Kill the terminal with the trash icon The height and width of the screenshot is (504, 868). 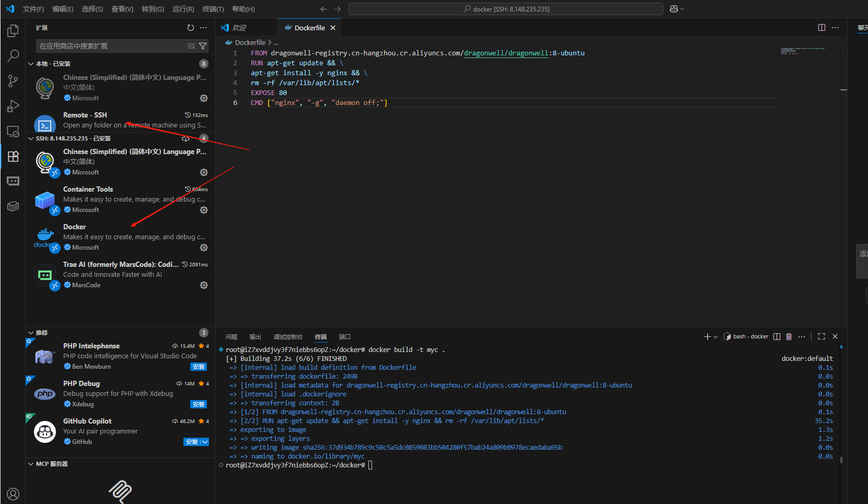pyautogui.click(x=789, y=336)
